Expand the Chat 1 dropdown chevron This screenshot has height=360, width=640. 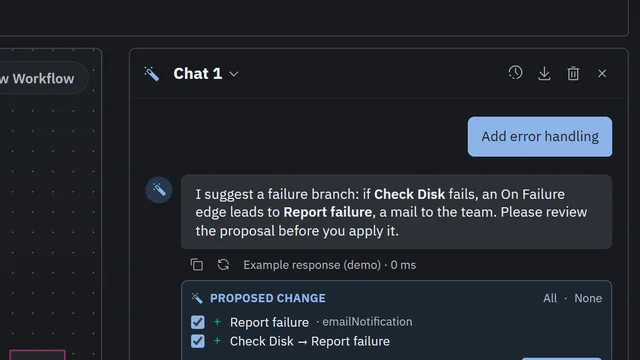coord(234,74)
